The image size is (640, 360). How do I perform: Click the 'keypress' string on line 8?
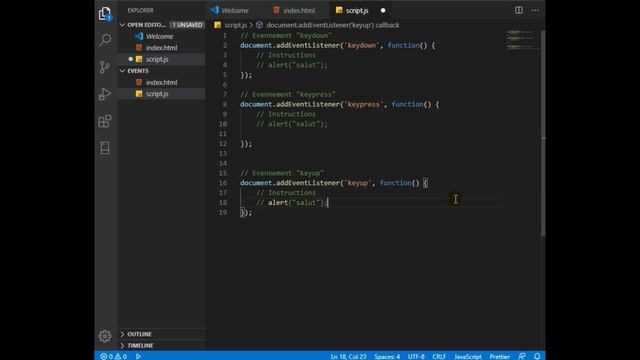click(364, 104)
